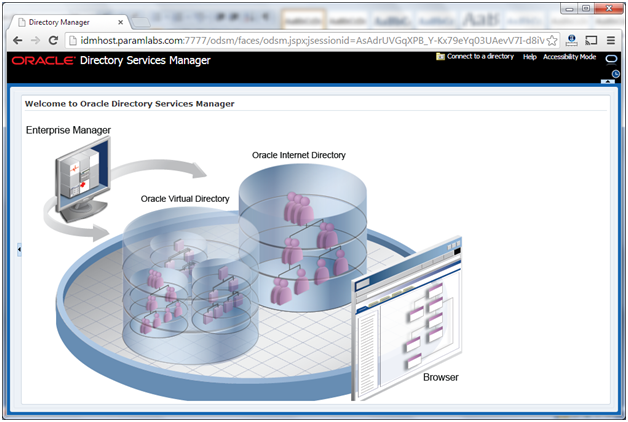
Task: Click the Oracle Virtual Directory label
Action: [x=185, y=199]
